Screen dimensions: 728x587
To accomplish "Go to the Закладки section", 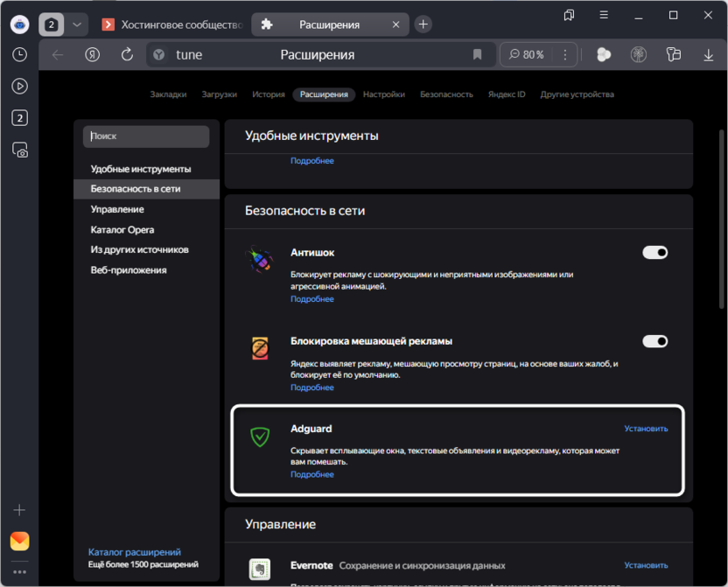I will tap(168, 94).
